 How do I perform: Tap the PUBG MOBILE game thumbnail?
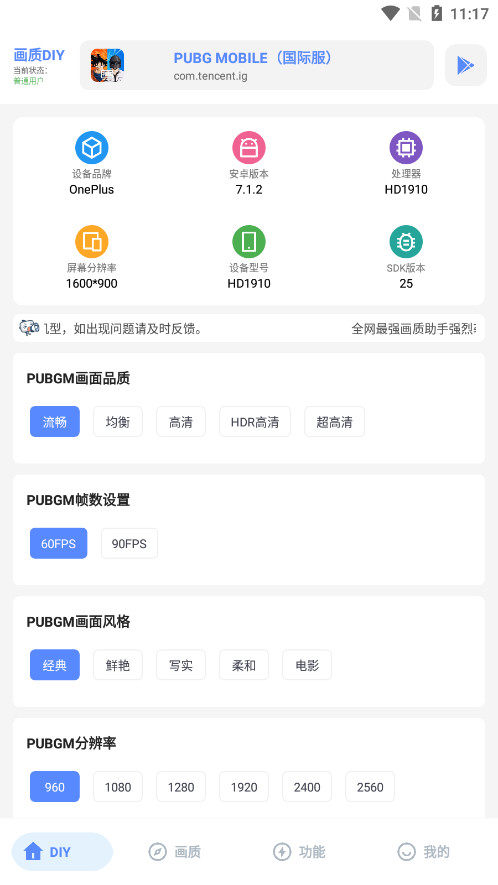click(107, 65)
